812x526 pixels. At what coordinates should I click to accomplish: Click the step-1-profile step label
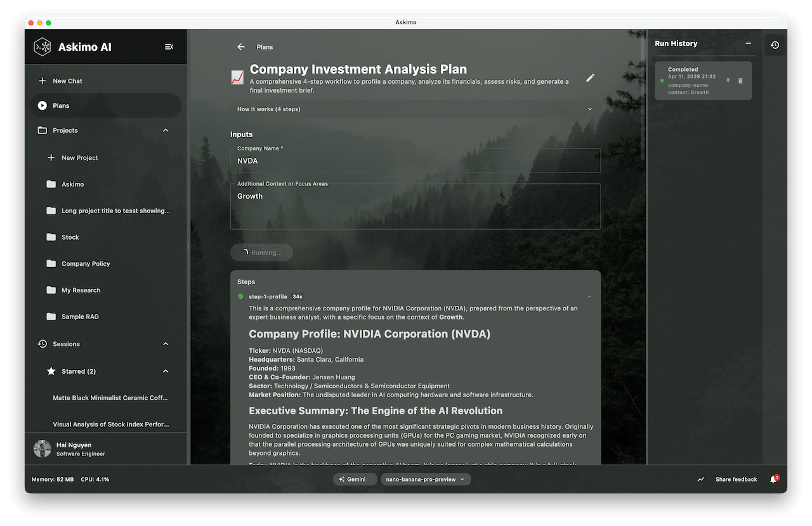point(268,297)
